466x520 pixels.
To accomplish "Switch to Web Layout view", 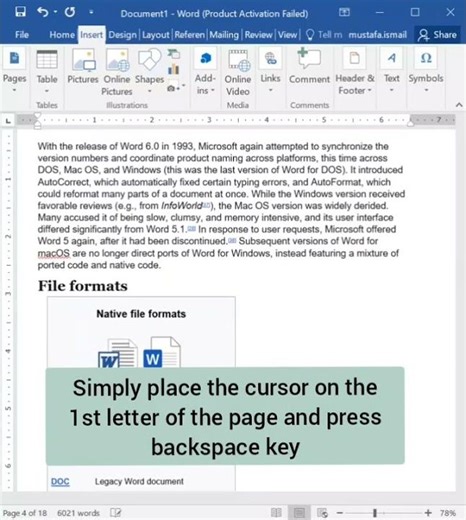I will tap(322, 513).
